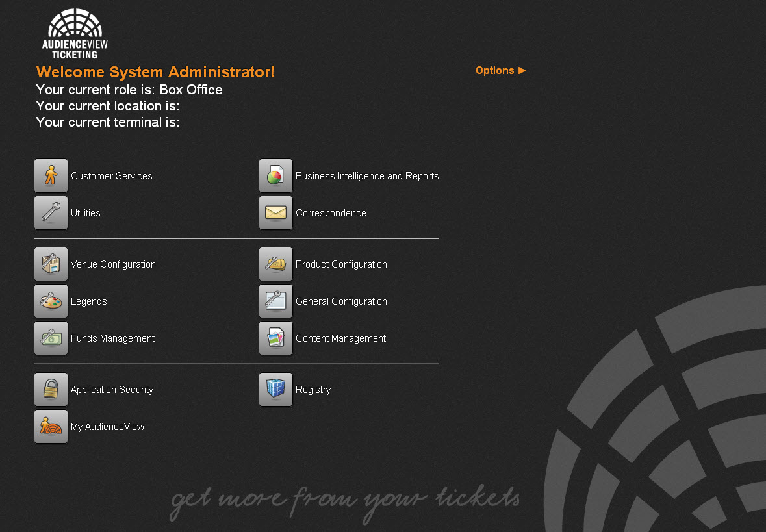Open the Venue Configuration building icon
Image resolution: width=766 pixels, height=532 pixels.
[x=51, y=264]
